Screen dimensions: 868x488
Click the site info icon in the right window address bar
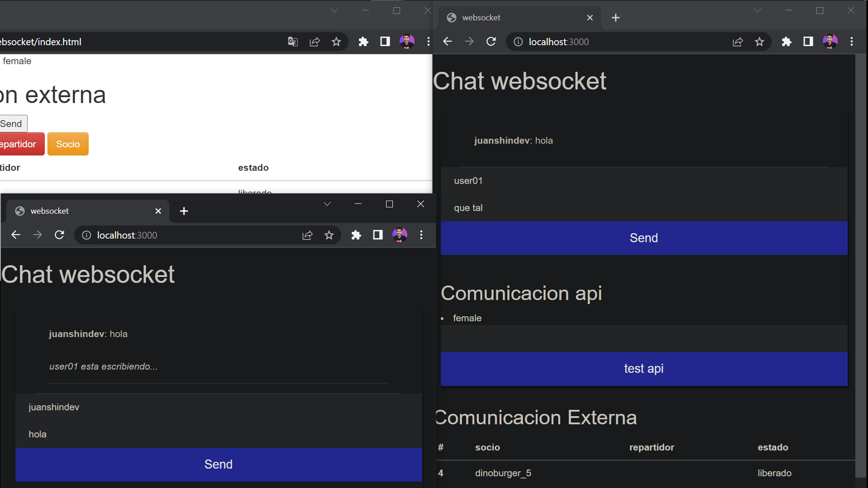[519, 42]
